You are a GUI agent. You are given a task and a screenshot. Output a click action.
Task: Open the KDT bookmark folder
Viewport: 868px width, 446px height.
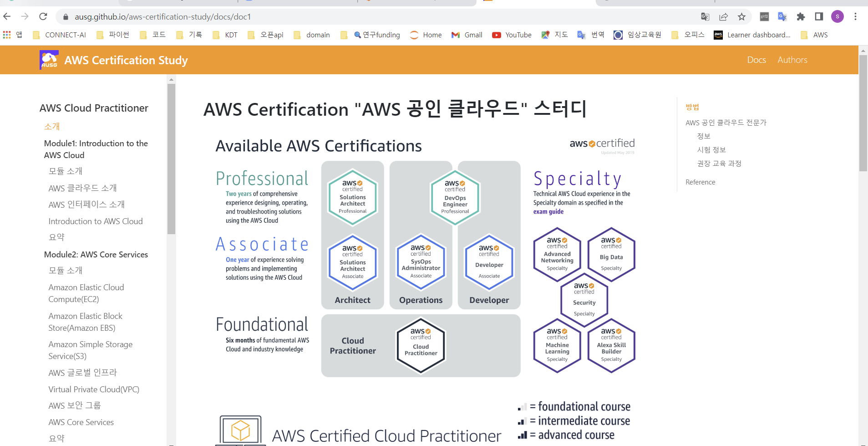pyautogui.click(x=225, y=35)
